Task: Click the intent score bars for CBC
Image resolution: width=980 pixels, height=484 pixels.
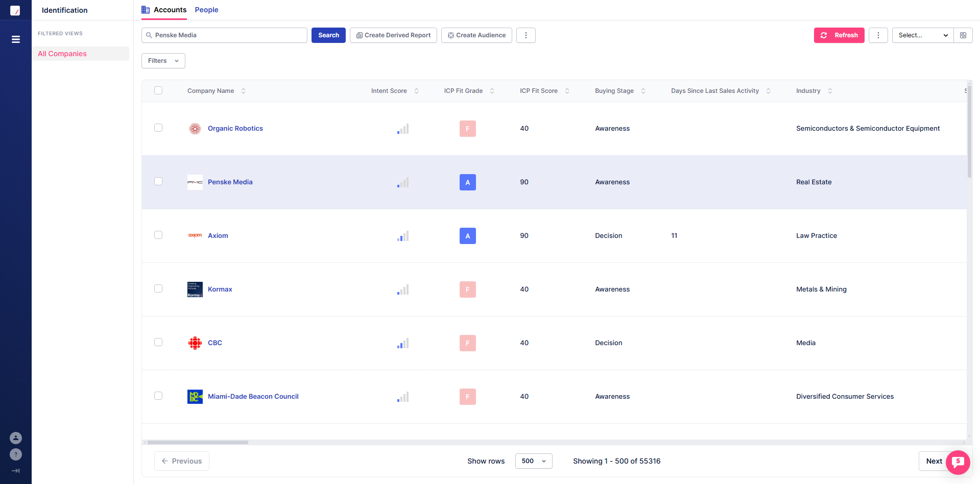Action: [x=403, y=343]
